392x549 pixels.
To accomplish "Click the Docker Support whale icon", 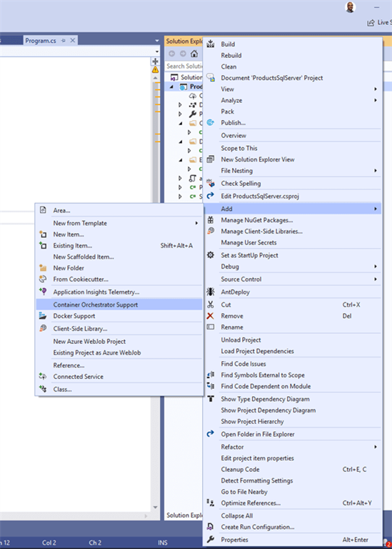I will tap(43, 316).
